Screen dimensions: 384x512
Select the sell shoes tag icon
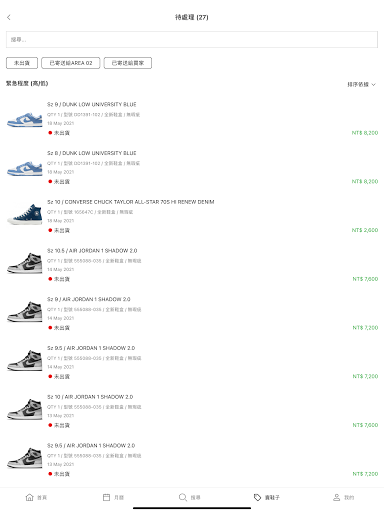coord(257,497)
